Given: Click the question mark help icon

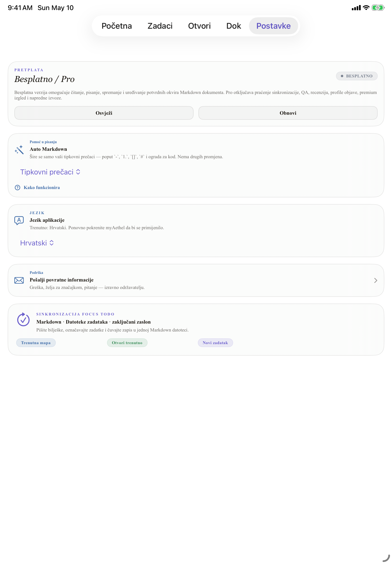Looking at the screenshot, I should point(17,188).
